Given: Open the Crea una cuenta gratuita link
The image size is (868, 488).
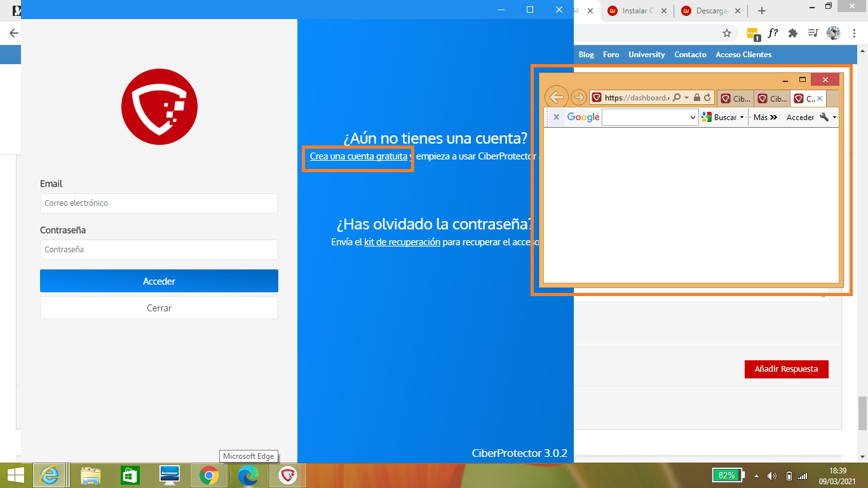Looking at the screenshot, I should 358,156.
